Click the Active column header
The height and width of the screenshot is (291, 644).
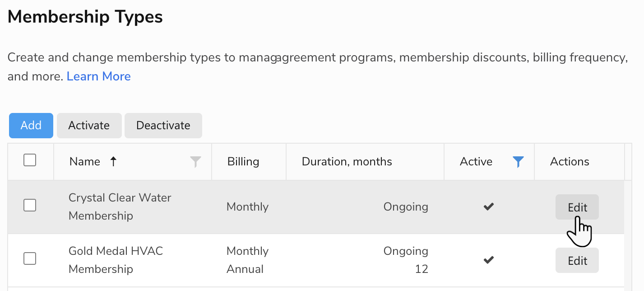point(476,162)
